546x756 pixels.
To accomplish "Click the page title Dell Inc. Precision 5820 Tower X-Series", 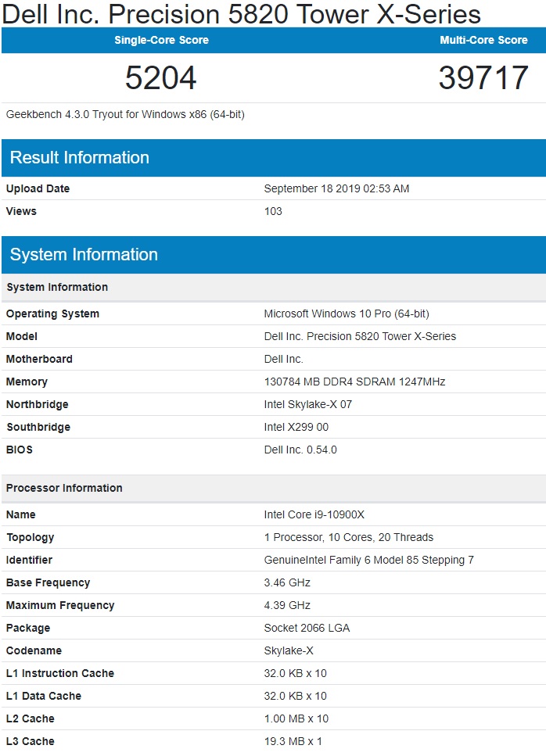I will pyautogui.click(x=242, y=13).
